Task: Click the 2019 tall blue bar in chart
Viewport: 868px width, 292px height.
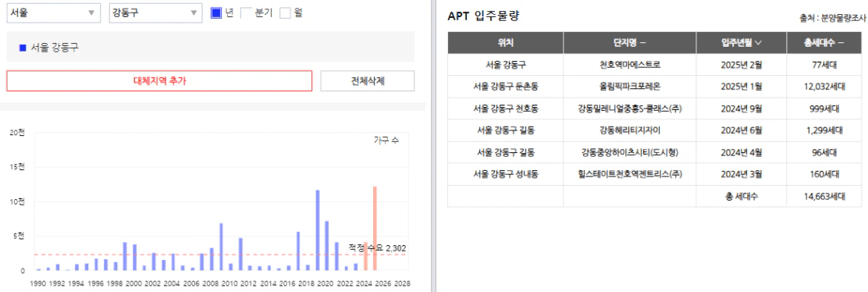Action: pyautogui.click(x=318, y=230)
